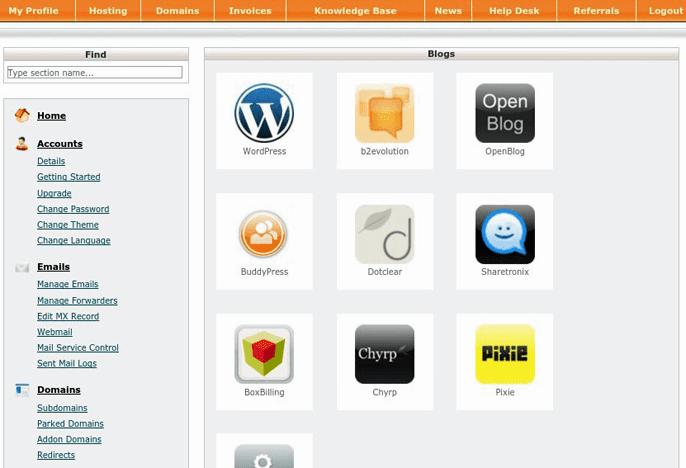686x468 pixels.
Task: Open the Accounts sidebar heading link
Action: point(60,143)
